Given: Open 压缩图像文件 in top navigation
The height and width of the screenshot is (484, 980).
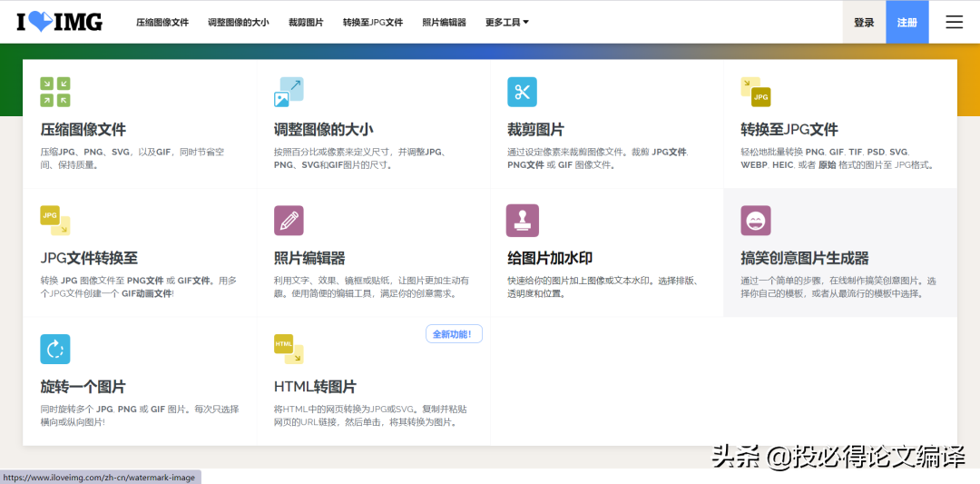Looking at the screenshot, I should (162, 23).
